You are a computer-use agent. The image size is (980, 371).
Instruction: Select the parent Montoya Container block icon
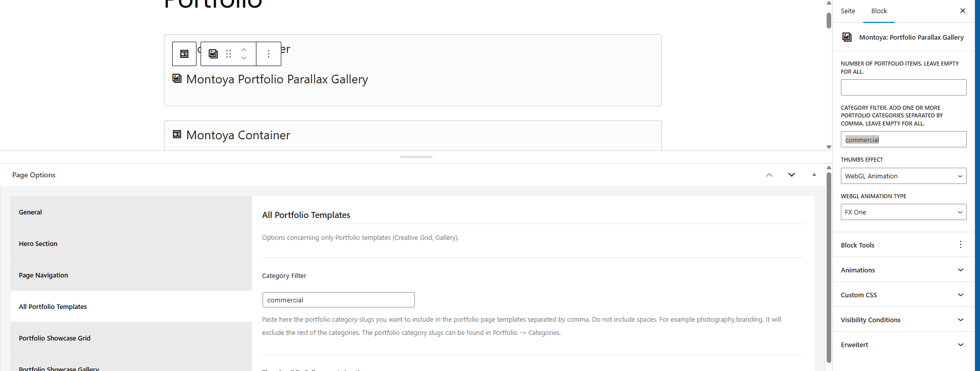[x=184, y=54]
